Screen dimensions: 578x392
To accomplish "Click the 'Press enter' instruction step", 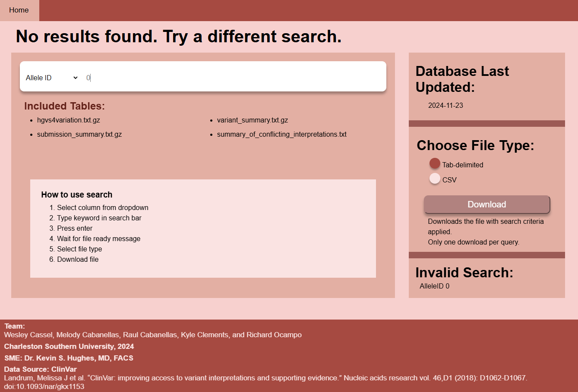I will click(x=75, y=228).
